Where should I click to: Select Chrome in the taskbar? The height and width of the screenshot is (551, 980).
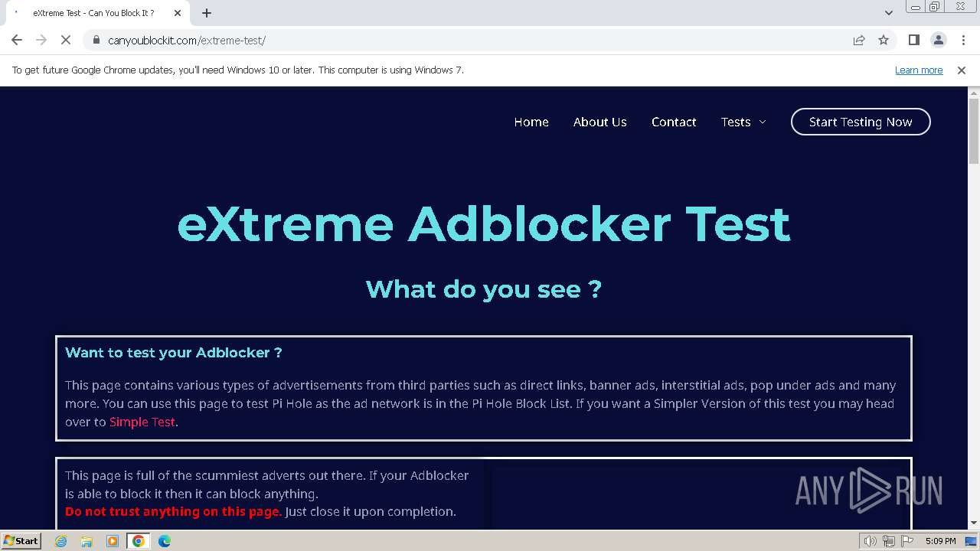(x=139, y=541)
